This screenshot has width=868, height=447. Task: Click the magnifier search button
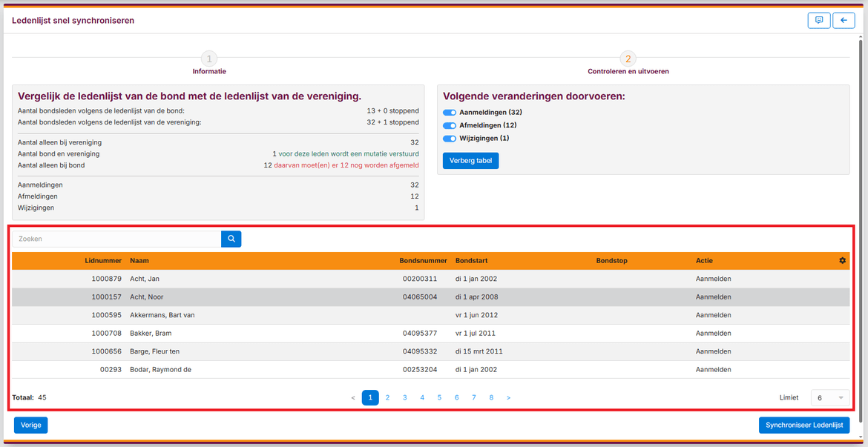point(231,239)
